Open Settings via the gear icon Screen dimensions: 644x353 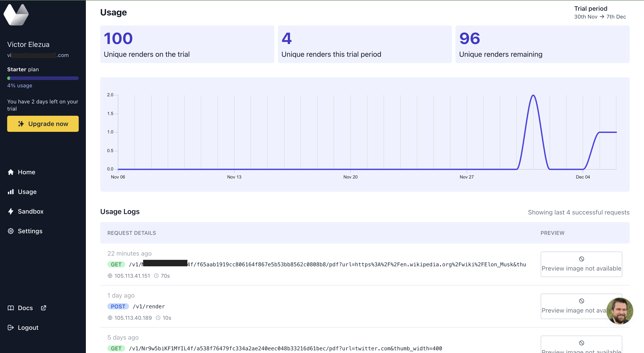click(11, 231)
